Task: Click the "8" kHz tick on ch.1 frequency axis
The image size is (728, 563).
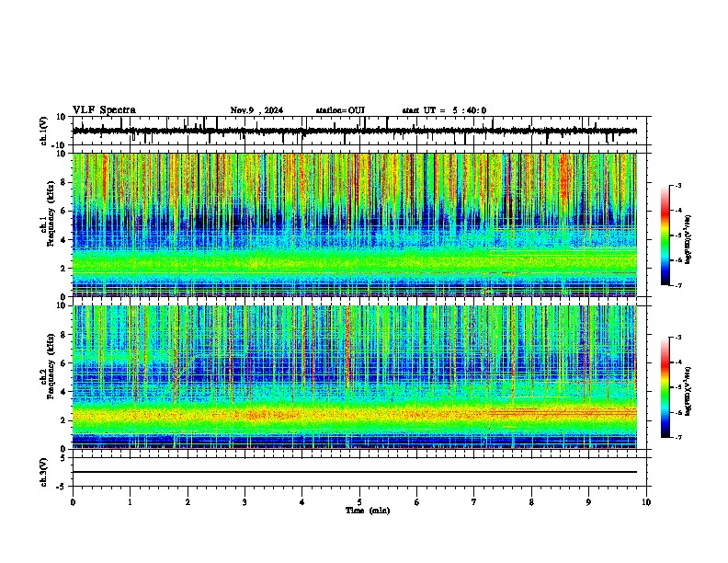Action: pyautogui.click(x=63, y=182)
